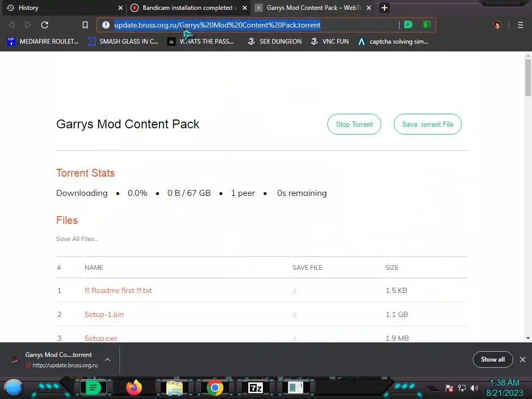Select the Garrys Mod Content Pack tab
Screen dimensions: 532x399
tap(313, 8)
